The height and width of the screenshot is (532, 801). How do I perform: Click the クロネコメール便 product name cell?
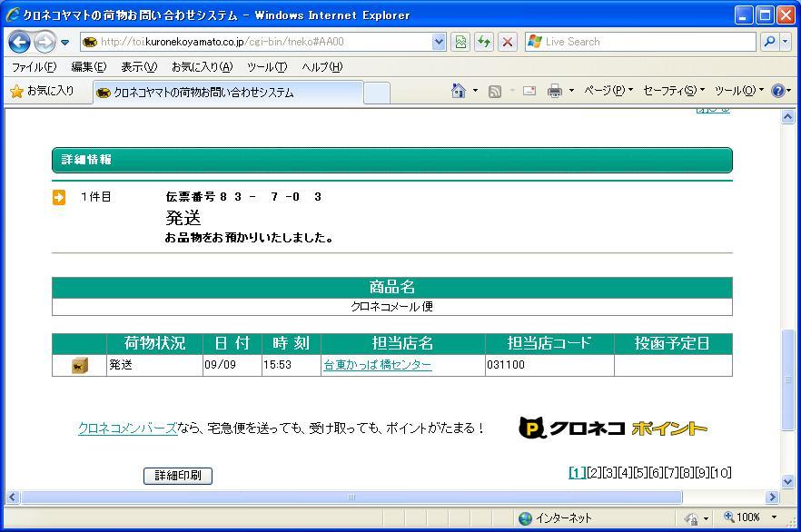pyautogui.click(x=391, y=307)
